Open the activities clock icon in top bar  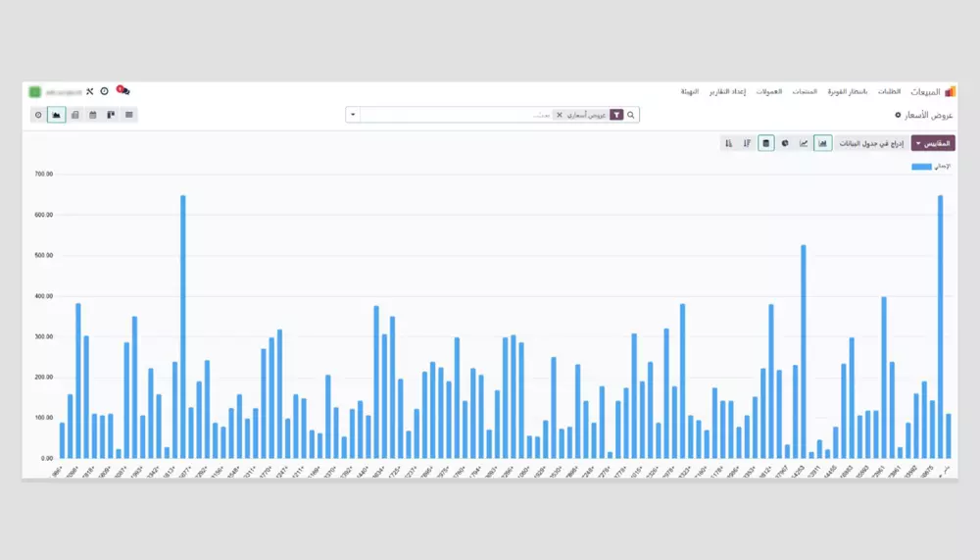(105, 91)
